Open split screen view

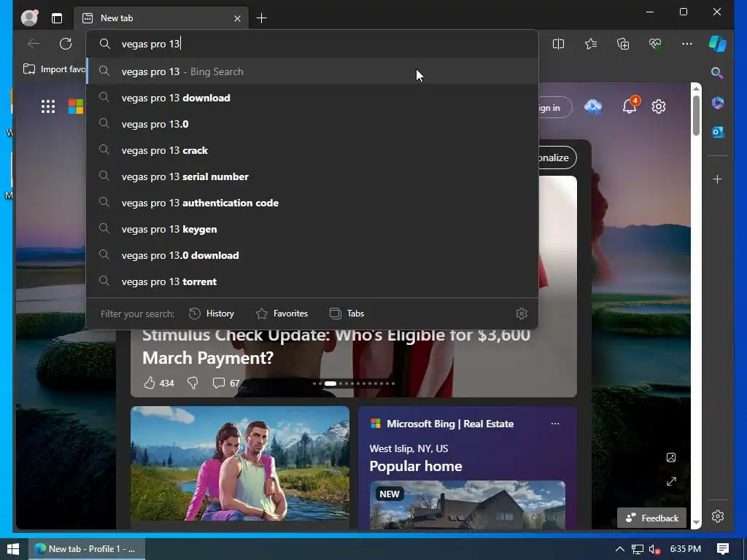(x=558, y=44)
